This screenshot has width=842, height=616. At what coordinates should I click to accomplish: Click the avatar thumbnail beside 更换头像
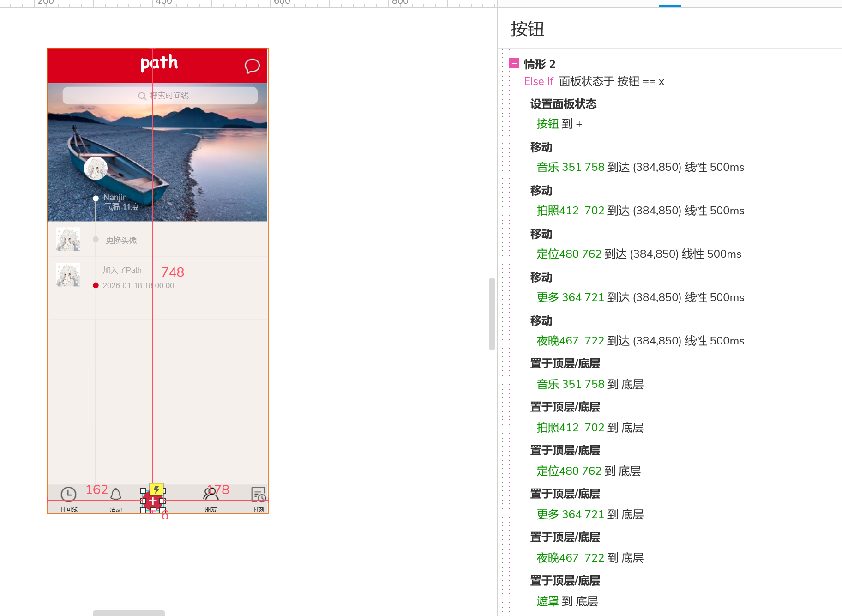point(68,239)
